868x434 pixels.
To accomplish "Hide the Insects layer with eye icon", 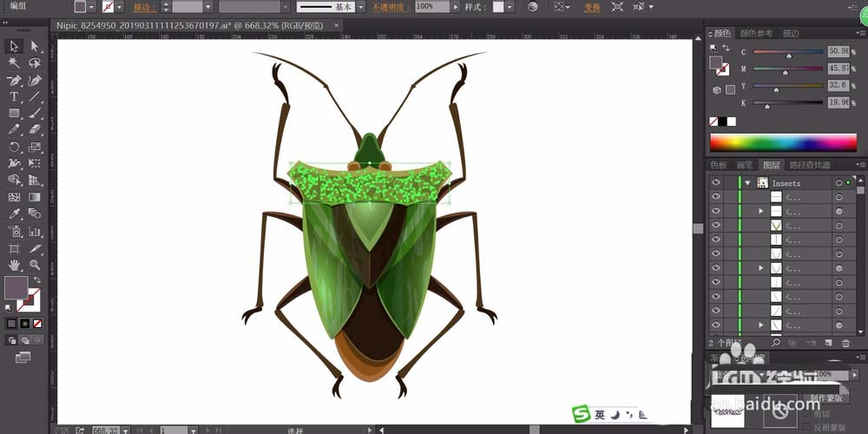I will 716,183.
